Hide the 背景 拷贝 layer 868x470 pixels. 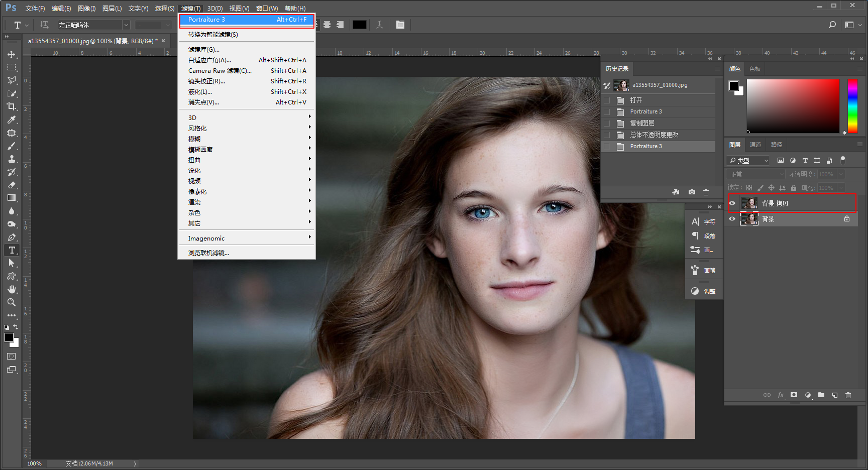click(732, 203)
